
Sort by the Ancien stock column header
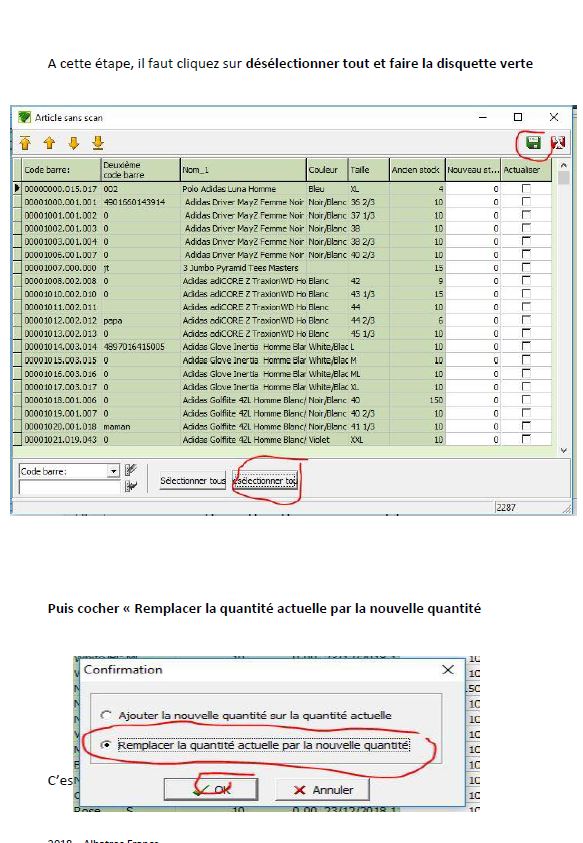417,170
